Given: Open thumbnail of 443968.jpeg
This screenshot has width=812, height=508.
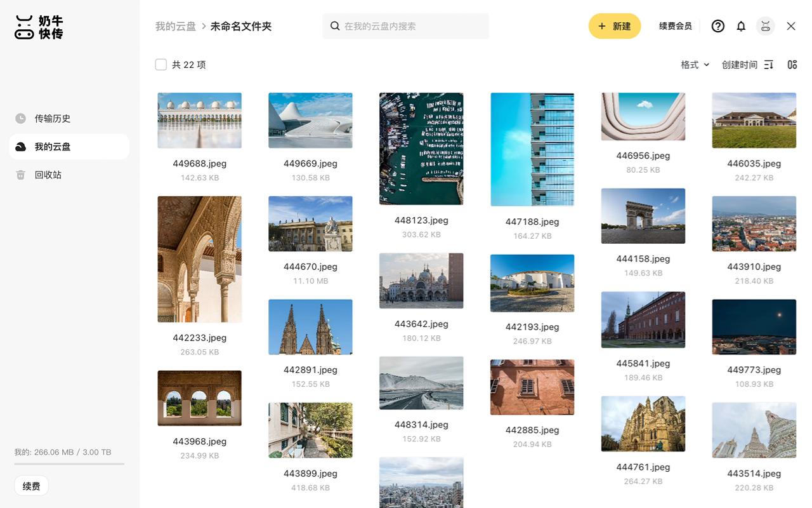Looking at the screenshot, I should (200, 398).
